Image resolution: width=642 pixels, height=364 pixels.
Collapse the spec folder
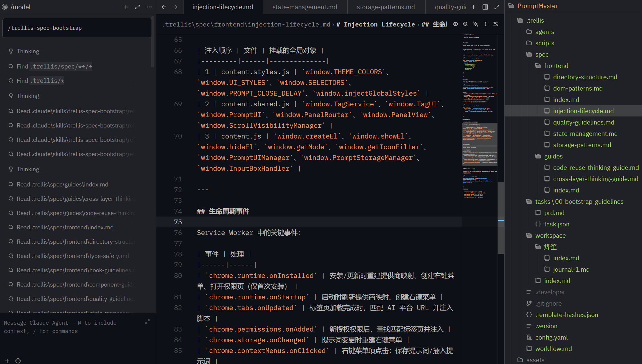click(542, 54)
